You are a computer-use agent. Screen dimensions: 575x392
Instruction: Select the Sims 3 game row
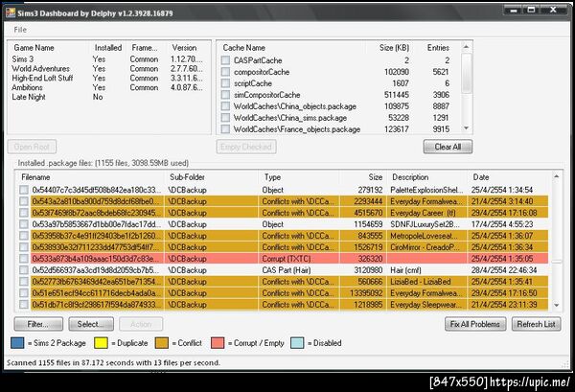(x=108, y=59)
